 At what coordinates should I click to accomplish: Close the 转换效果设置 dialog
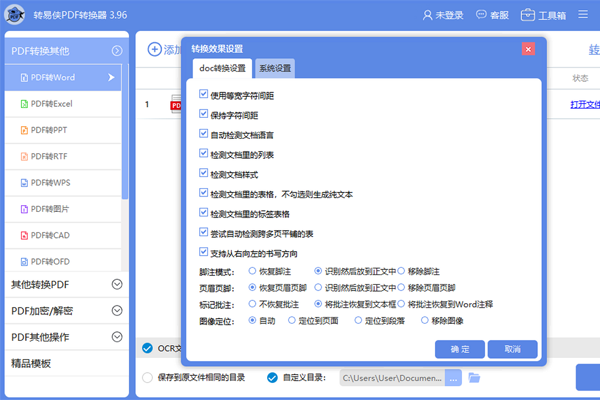528,49
